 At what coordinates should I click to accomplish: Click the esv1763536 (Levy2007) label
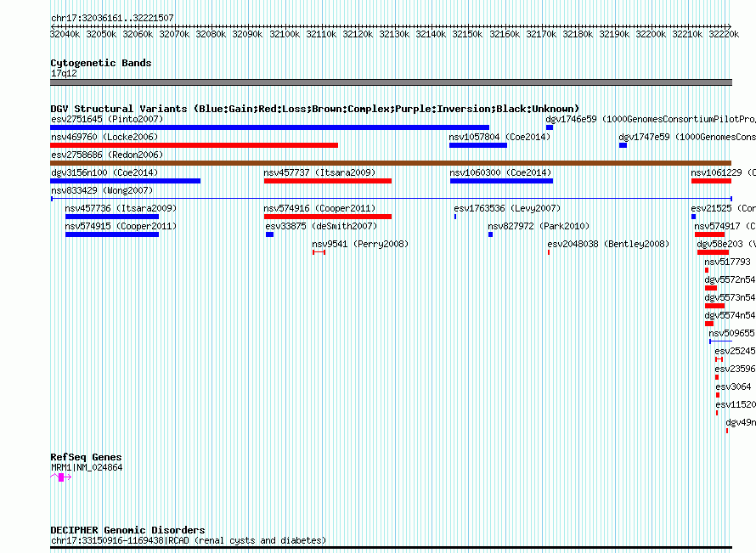[x=507, y=208]
